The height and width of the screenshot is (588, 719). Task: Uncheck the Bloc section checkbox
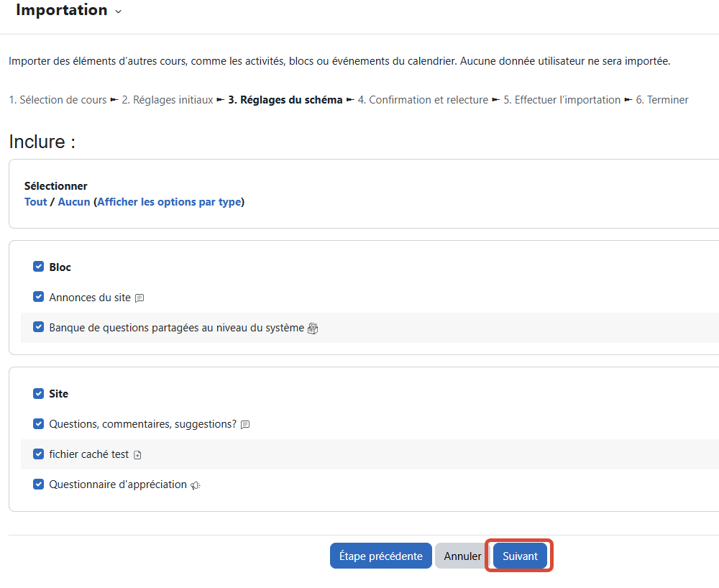pos(39,267)
